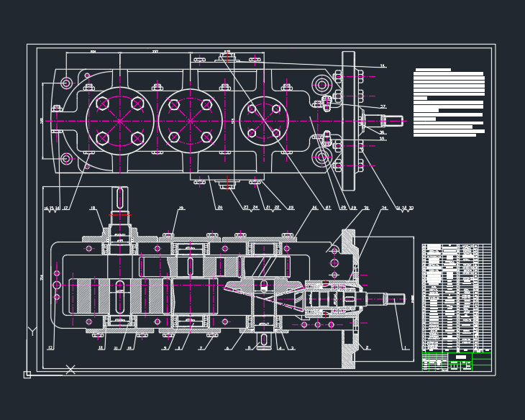
Task: Select the green title block
Action: pos(457,362)
